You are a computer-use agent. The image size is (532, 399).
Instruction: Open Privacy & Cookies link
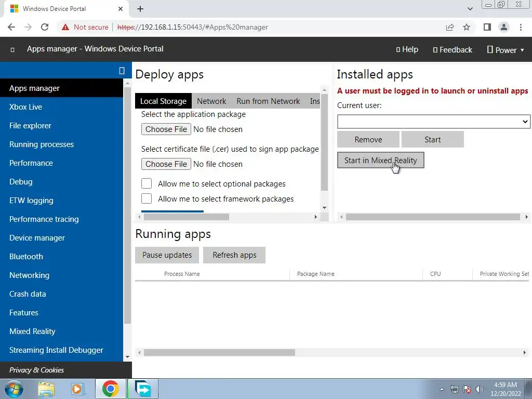[37, 370]
